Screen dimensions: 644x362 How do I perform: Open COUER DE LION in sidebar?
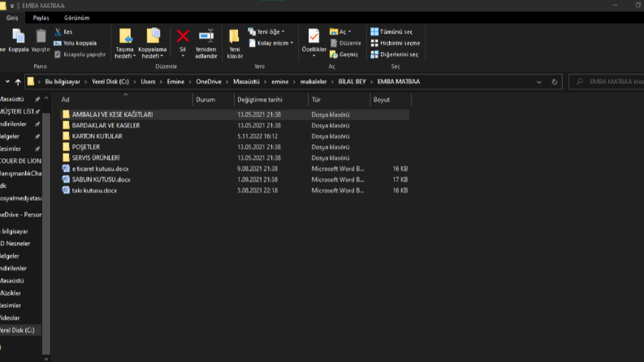coord(20,161)
